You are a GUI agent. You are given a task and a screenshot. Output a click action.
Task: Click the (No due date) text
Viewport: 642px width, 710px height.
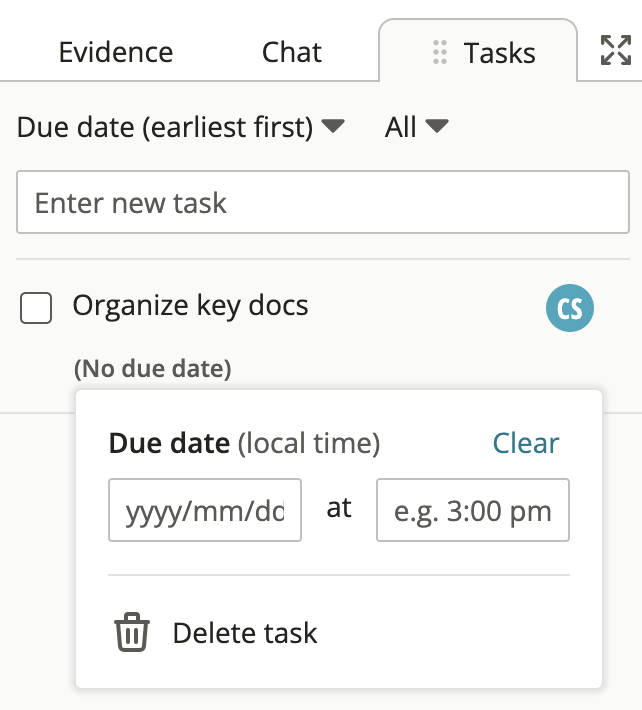click(153, 369)
